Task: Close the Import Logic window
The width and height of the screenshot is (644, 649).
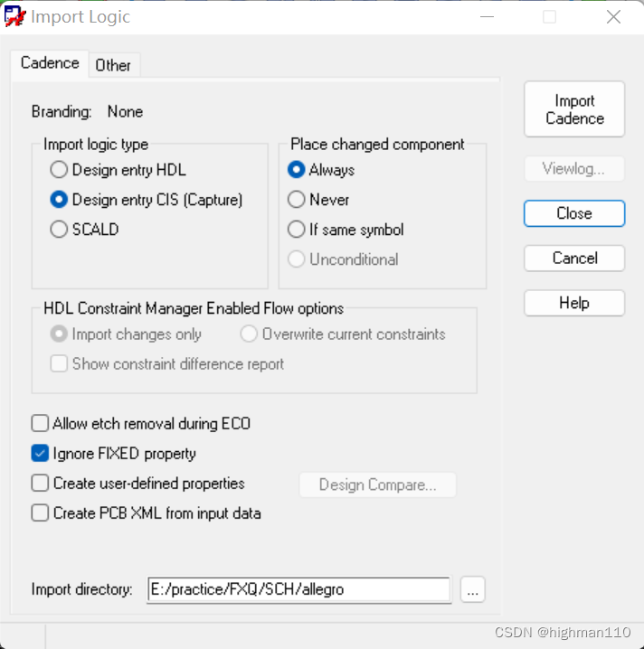Action: tap(613, 17)
